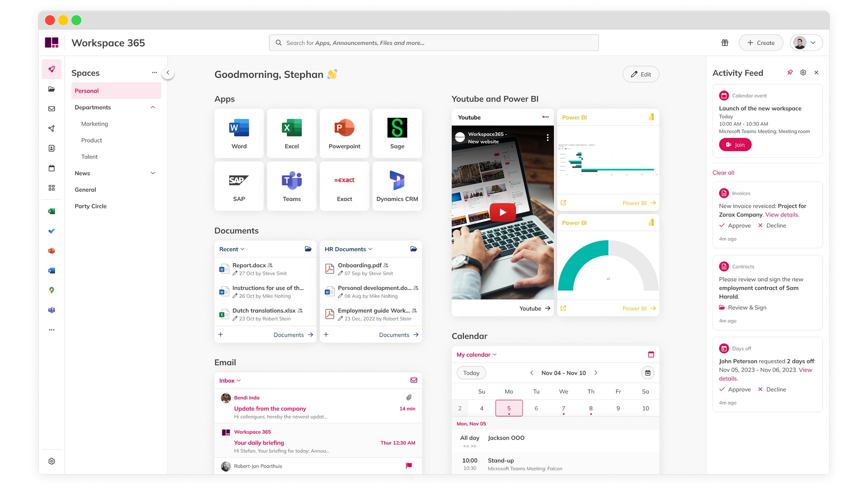
Task: Select the Talent department
Action: [90, 157]
